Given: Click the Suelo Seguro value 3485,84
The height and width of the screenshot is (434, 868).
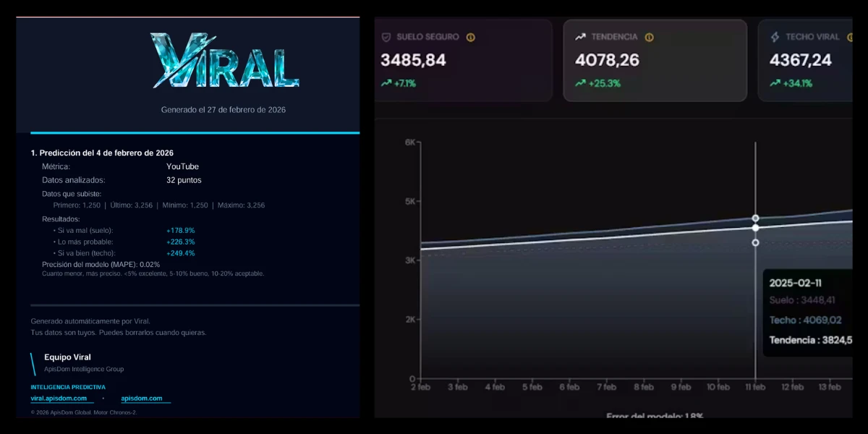Looking at the screenshot, I should tap(412, 59).
